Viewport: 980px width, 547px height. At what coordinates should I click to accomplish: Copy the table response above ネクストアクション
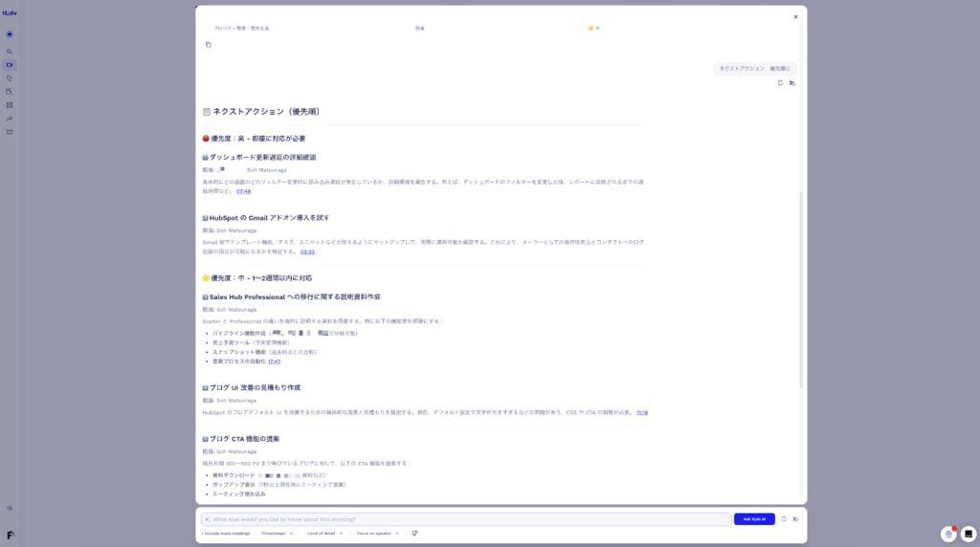tap(209, 45)
